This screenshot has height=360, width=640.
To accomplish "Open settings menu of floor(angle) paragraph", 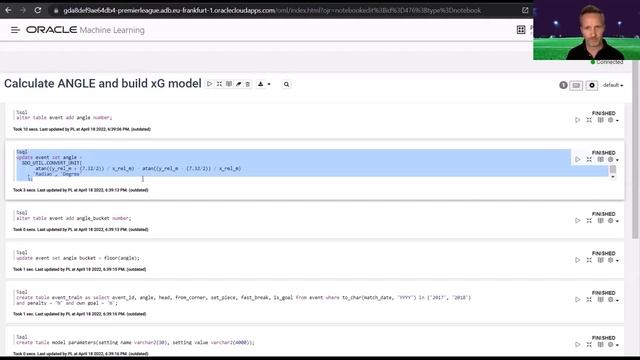I will 613,260.
